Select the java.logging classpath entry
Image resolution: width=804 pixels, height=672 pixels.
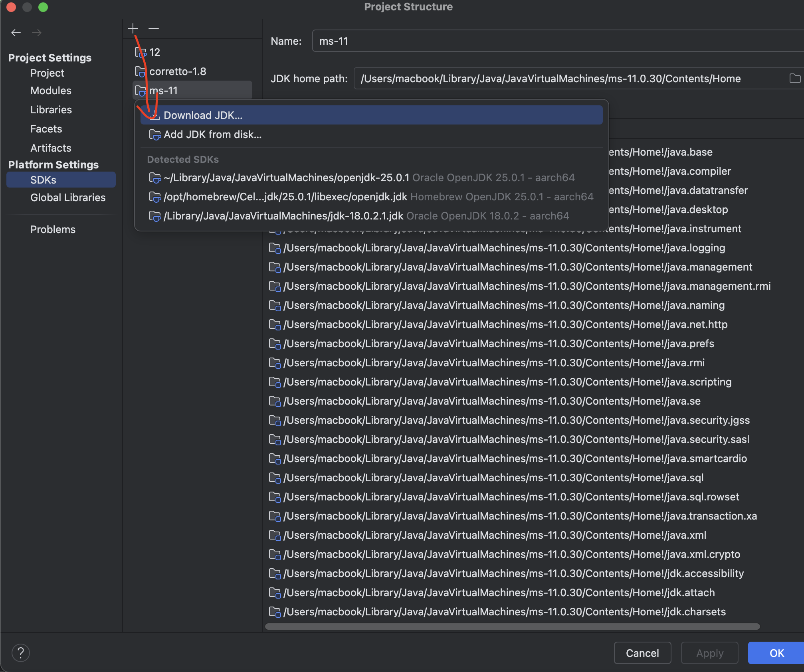tap(497, 248)
